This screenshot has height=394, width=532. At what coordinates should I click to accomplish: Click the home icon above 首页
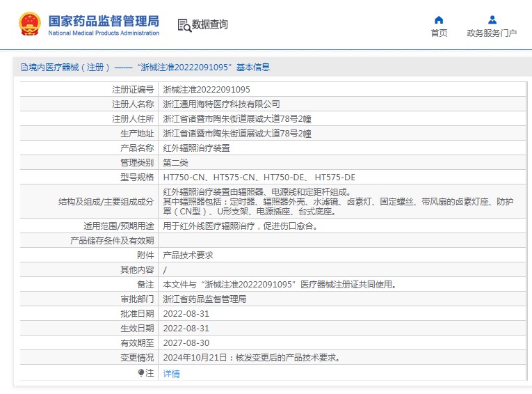439,19
